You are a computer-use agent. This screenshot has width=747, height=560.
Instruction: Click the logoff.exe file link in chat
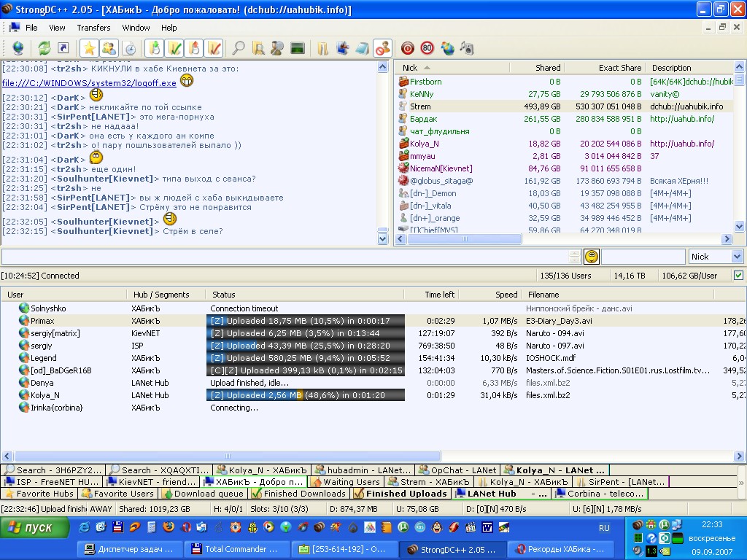click(x=89, y=83)
